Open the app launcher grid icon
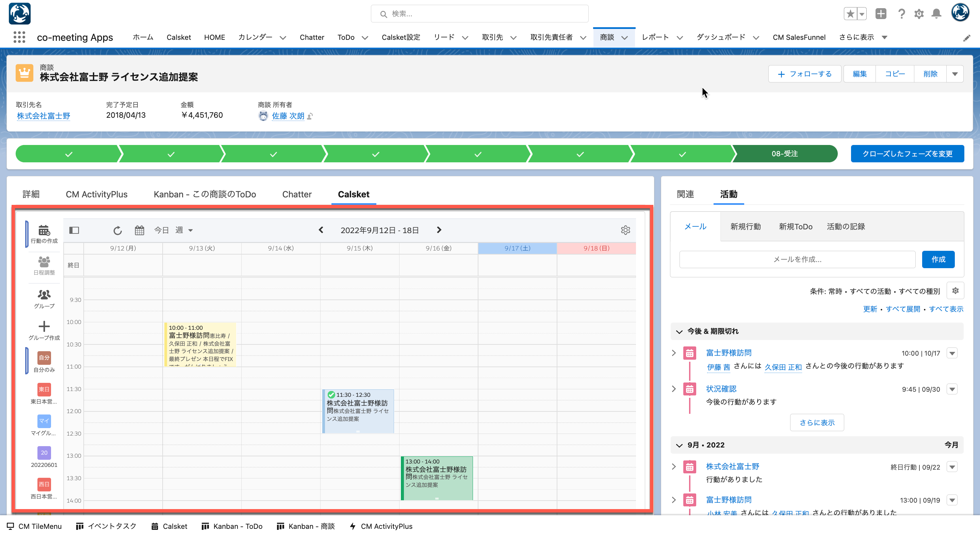Image resolution: width=980 pixels, height=537 pixels. pyautogui.click(x=19, y=37)
